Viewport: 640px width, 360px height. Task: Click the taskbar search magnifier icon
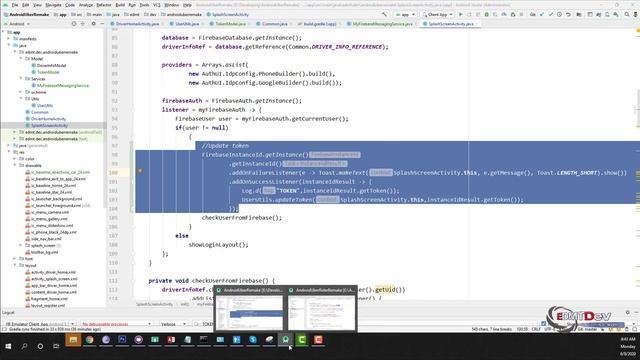24,346
